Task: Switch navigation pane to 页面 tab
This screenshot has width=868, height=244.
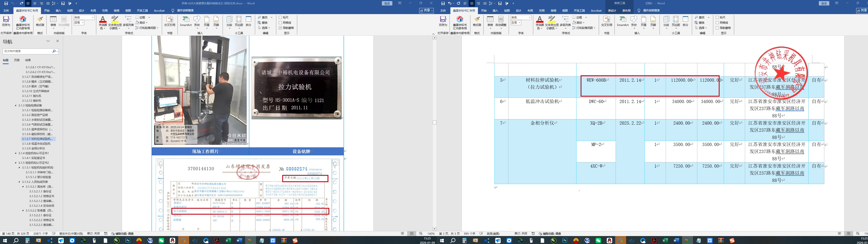Action: tap(17, 60)
